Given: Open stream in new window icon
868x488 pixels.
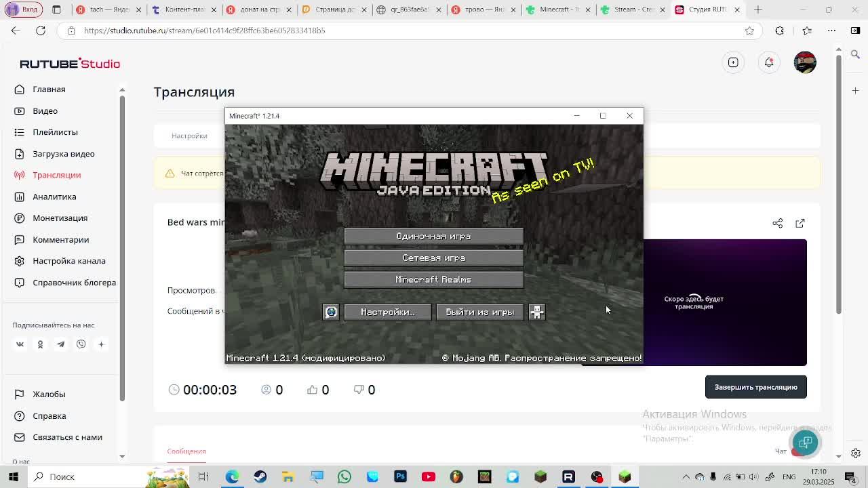Looking at the screenshot, I should click(x=800, y=223).
